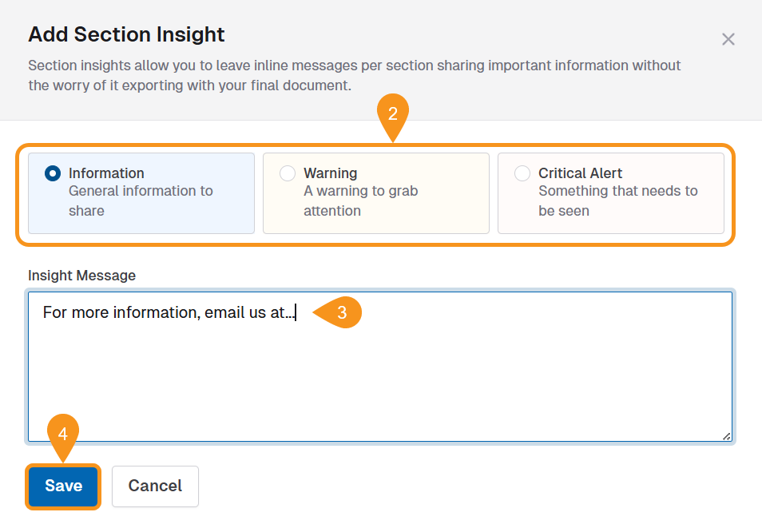The height and width of the screenshot is (532, 762).
Task: Save the section insight
Action: point(63,486)
